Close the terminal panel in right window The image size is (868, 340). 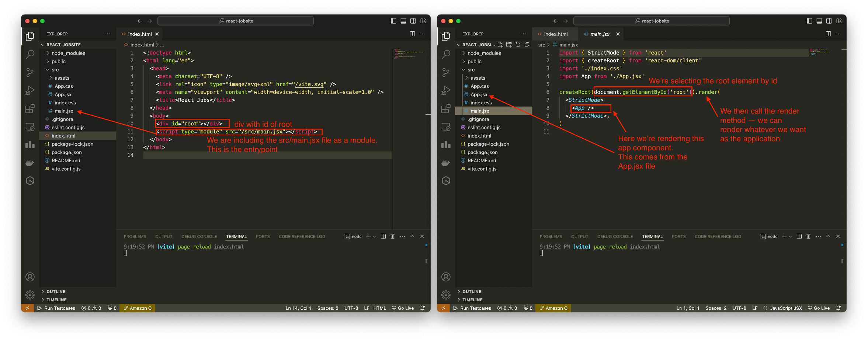tap(838, 236)
